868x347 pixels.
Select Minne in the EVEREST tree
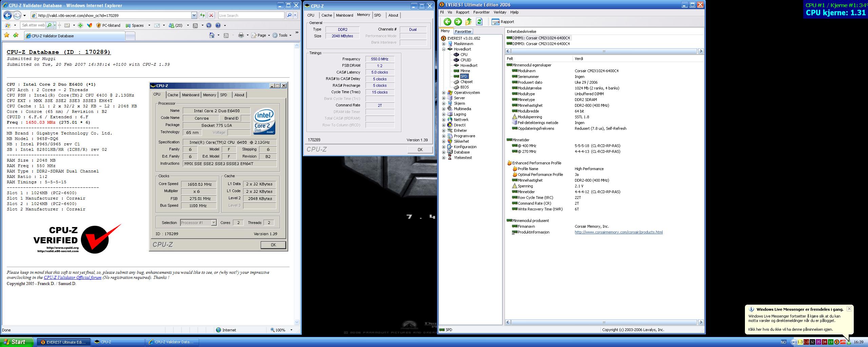[x=465, y=71]
